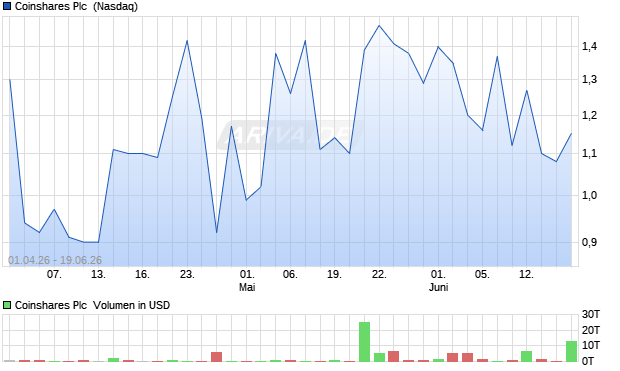Click the last green volume bar on the right
Viewport: 620px width, 371px height.
571,351
